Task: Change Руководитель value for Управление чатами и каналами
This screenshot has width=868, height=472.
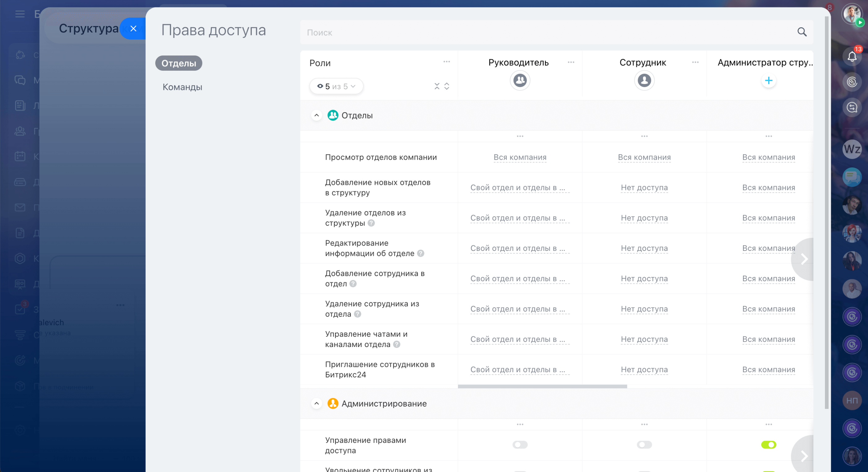Action: tap(520, 339)
